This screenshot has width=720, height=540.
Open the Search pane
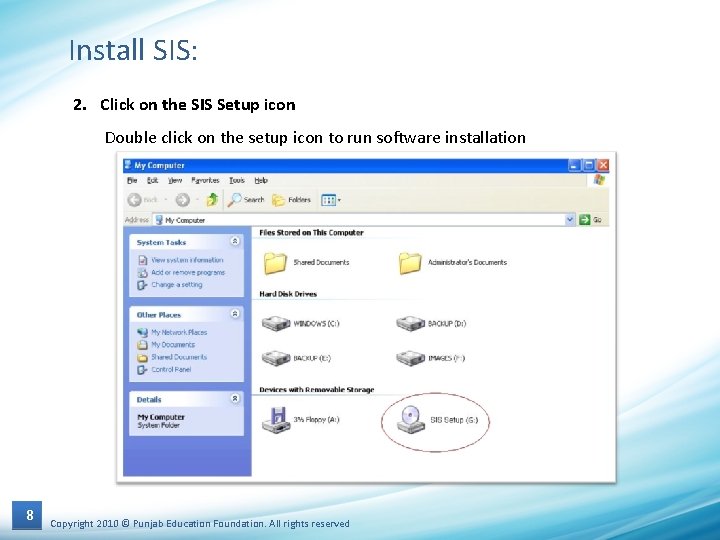[246, 200]
